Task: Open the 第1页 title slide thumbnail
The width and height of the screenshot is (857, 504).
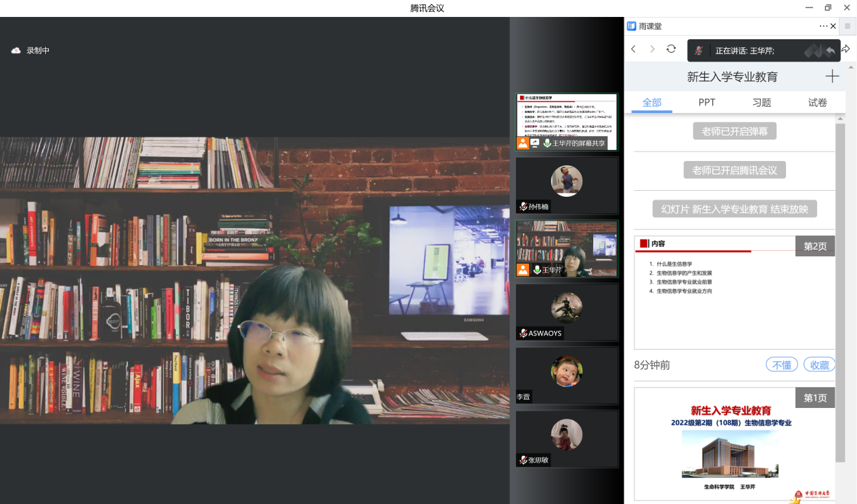Action: click(734, 444)
